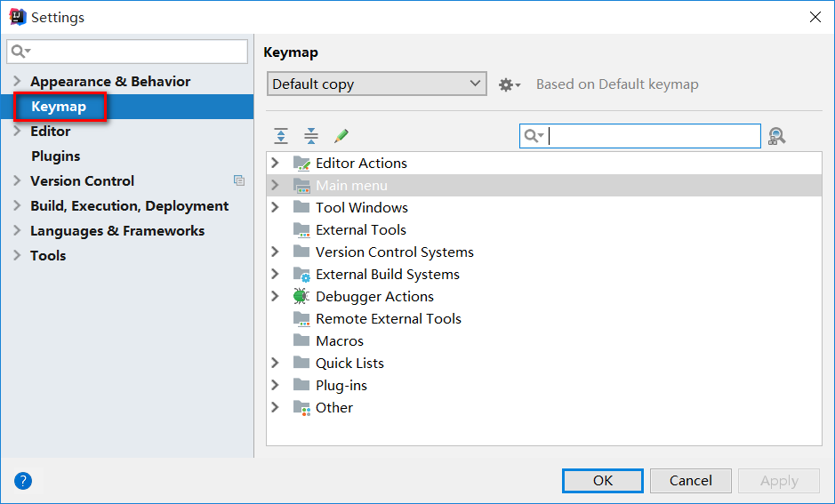
Task: Expand the Appearance & Behavior section
Action: click(17, 81)
